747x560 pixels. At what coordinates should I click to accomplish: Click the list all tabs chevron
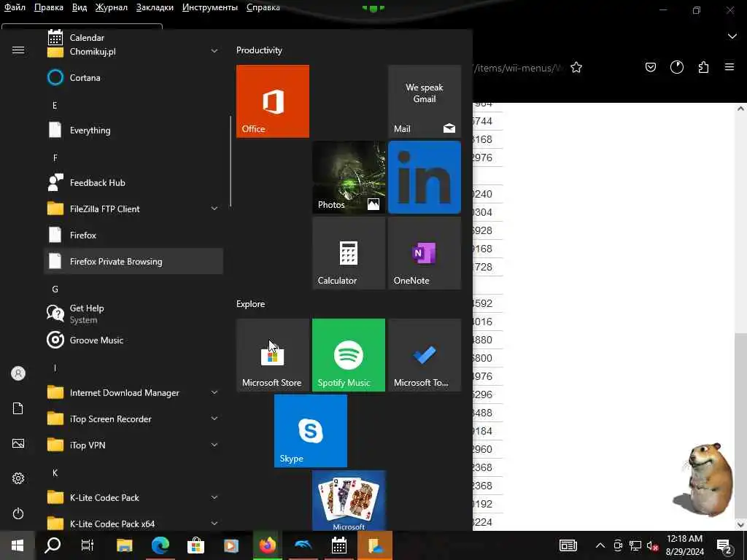coord(732,36)
